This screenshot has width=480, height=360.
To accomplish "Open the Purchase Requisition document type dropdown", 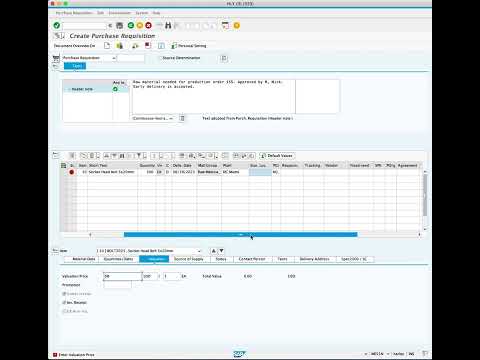I will click(114, 58).
